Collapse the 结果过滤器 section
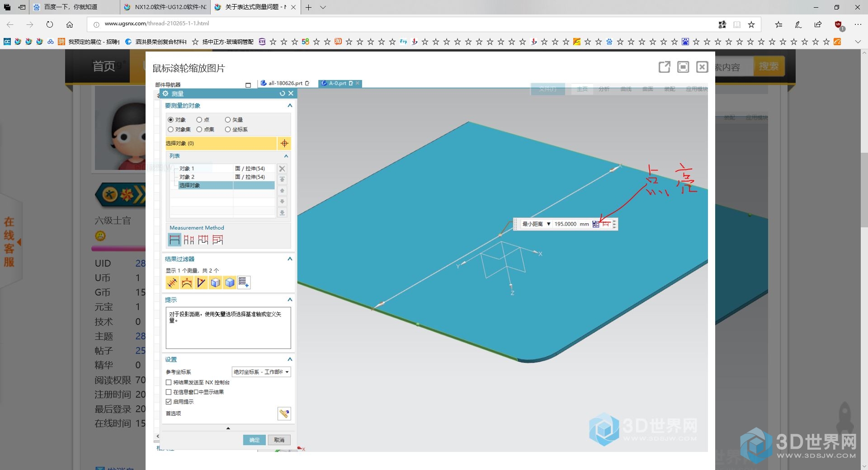868x470 pixels. tap(290, 259)
